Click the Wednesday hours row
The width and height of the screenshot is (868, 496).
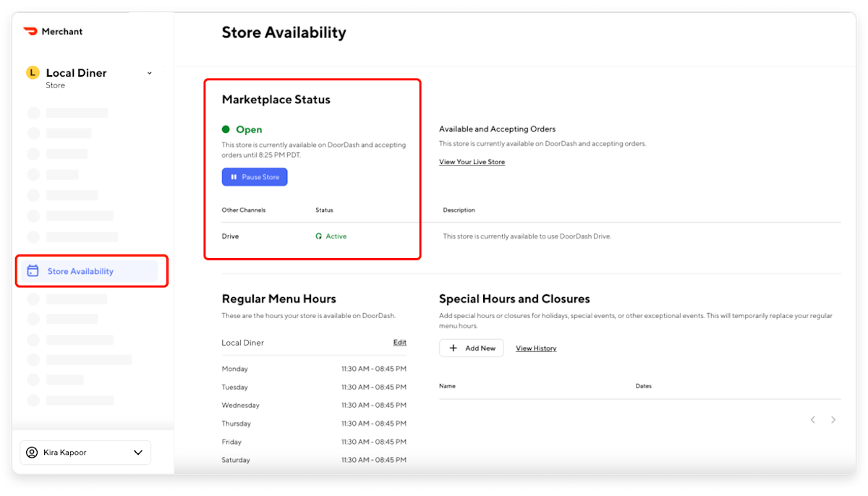pos(314,405)
